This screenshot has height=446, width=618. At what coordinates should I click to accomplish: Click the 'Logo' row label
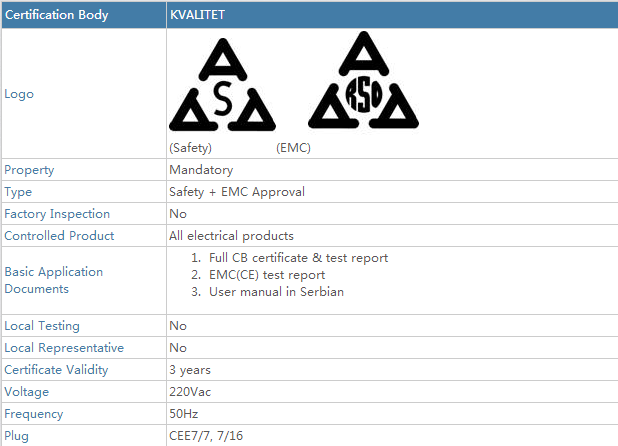pyautogui.click(x=19, y=94)
